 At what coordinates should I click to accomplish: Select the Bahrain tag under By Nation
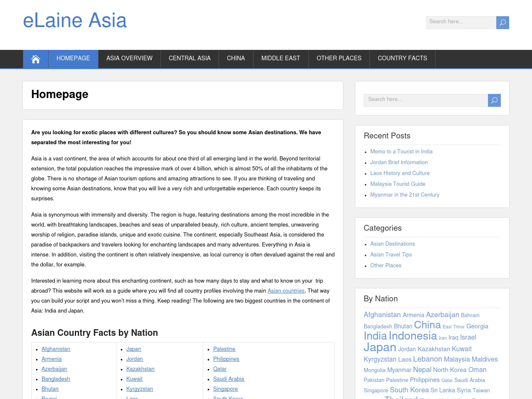pyautogui.click(x=470, y=315)
